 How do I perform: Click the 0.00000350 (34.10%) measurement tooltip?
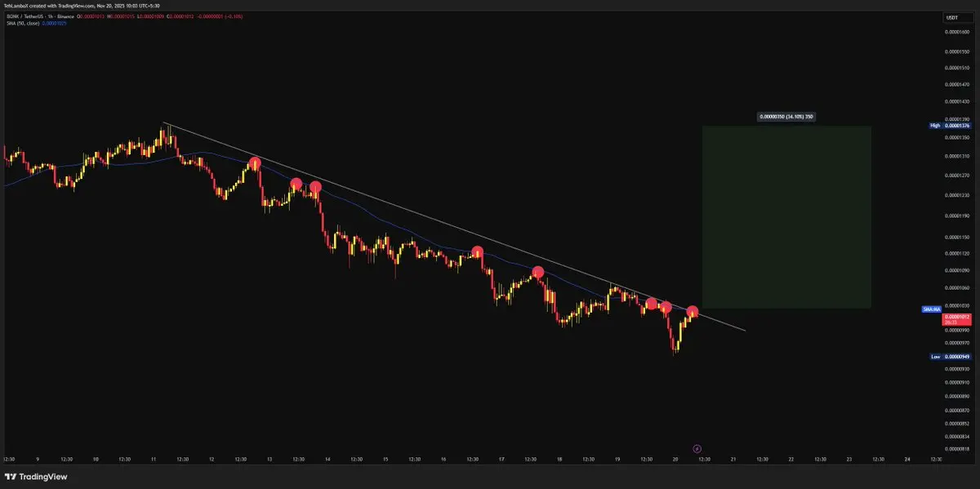[786, 117]
